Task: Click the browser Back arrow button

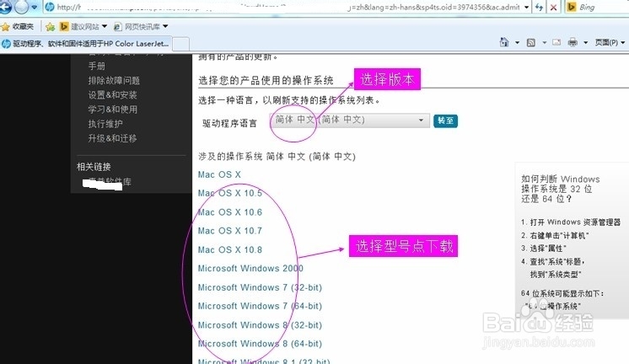Action: pyautogui.click(x=5, y=7)
